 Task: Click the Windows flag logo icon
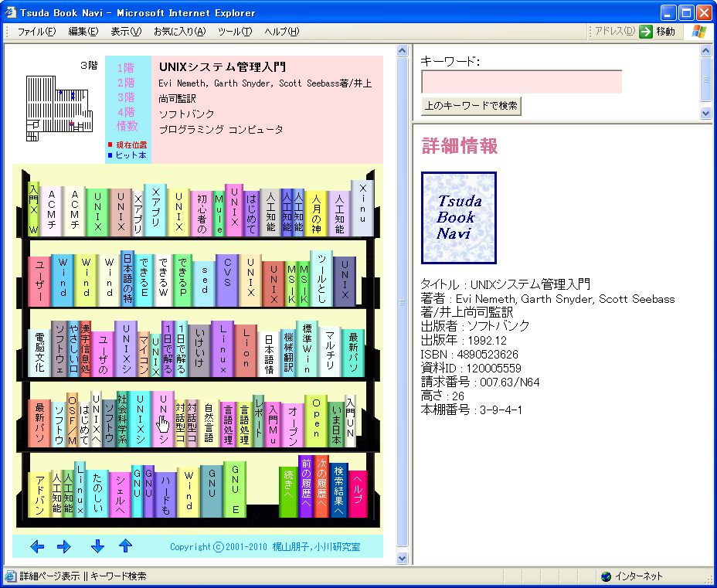coord(699,31)
